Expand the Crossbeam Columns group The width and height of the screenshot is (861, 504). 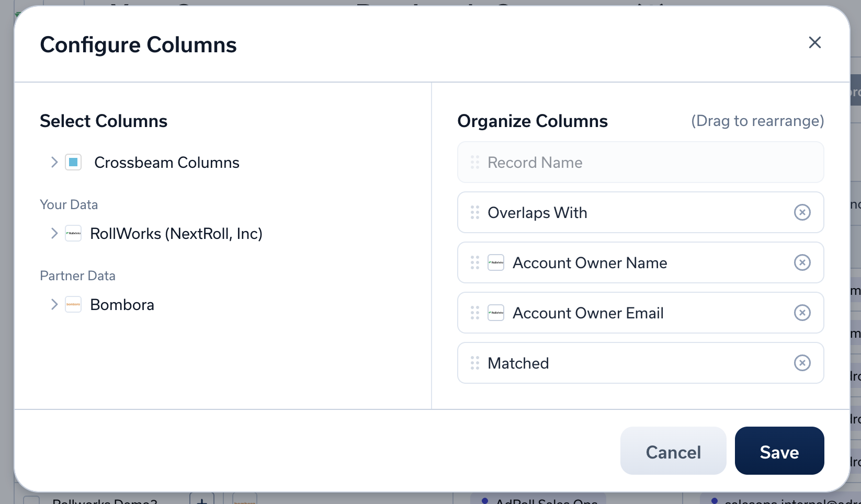pos(54,162)
